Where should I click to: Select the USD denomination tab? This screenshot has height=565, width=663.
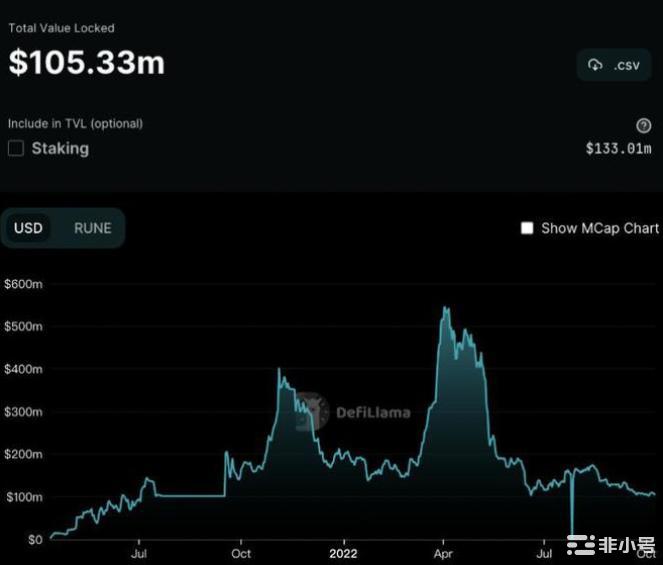[x=28, y=228]
